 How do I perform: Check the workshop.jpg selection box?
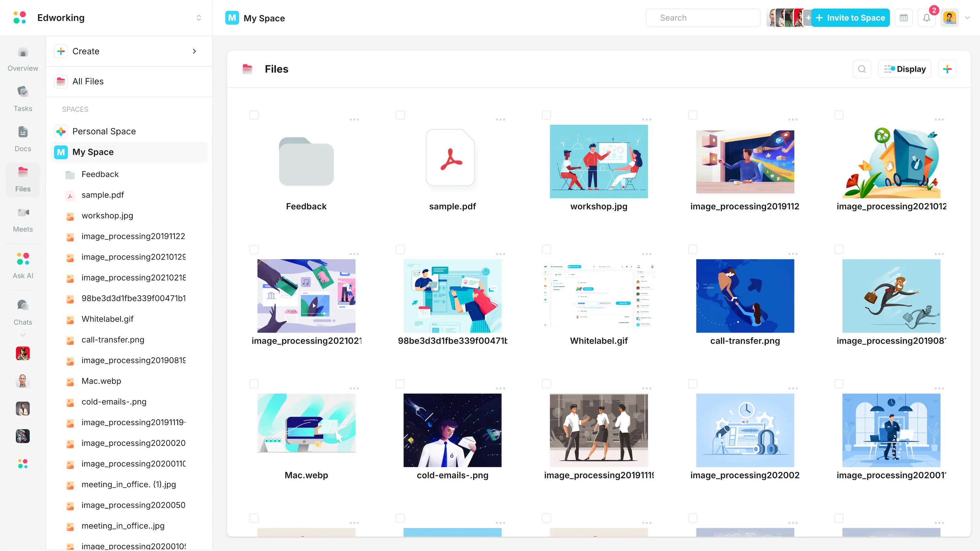click(x=546, y=115)
